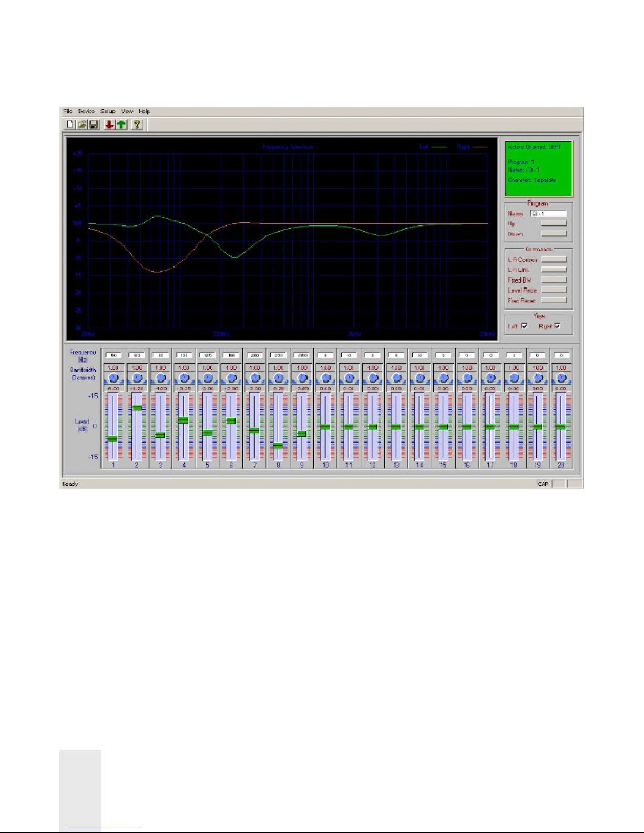The height and width of the screenshot is (833, 644).
Task: Click the green Active Channel info display
Action: [x=538, y=169]
